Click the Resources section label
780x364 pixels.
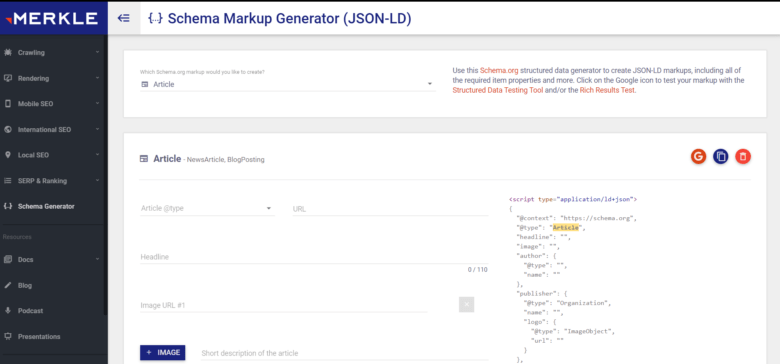(x=17, y=237)
